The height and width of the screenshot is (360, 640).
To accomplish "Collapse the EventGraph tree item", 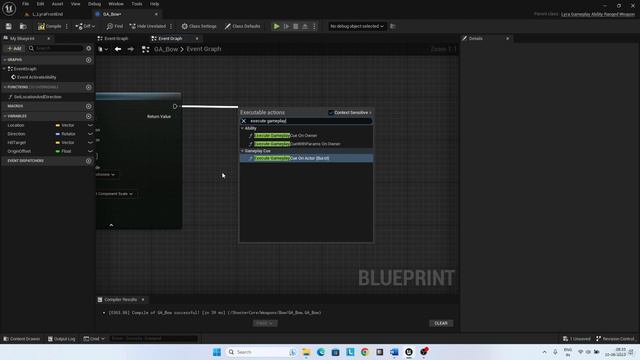I will [x=4, y=69].
